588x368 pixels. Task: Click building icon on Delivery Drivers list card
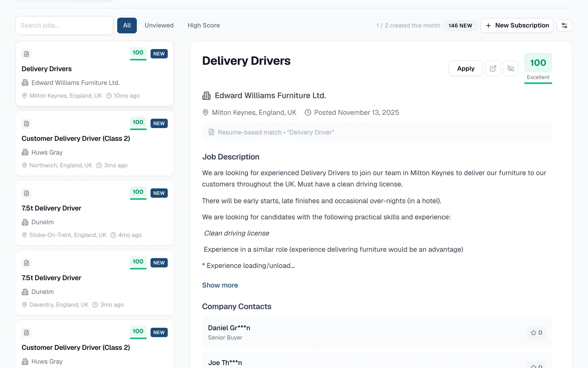tap(25, 83)
